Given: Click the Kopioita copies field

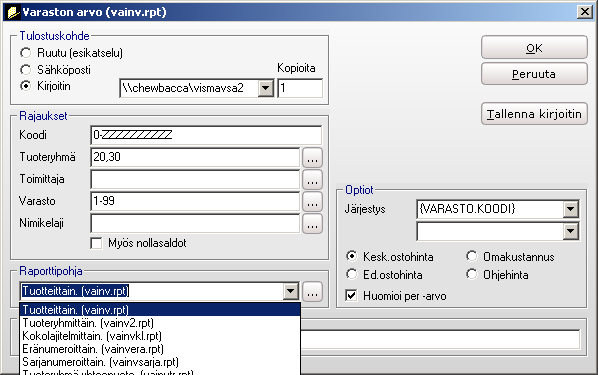Looking at the screenshot, I should (300, 88).
